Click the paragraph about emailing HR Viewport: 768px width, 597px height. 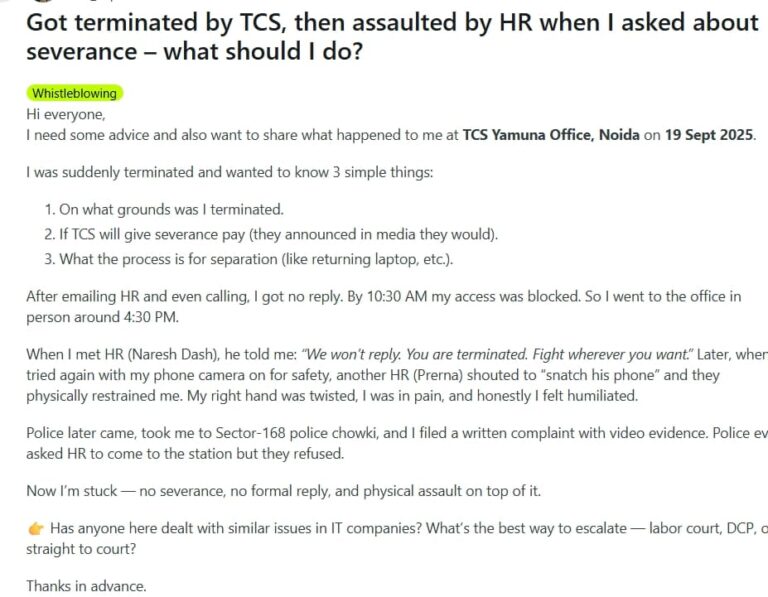[384, 307]
